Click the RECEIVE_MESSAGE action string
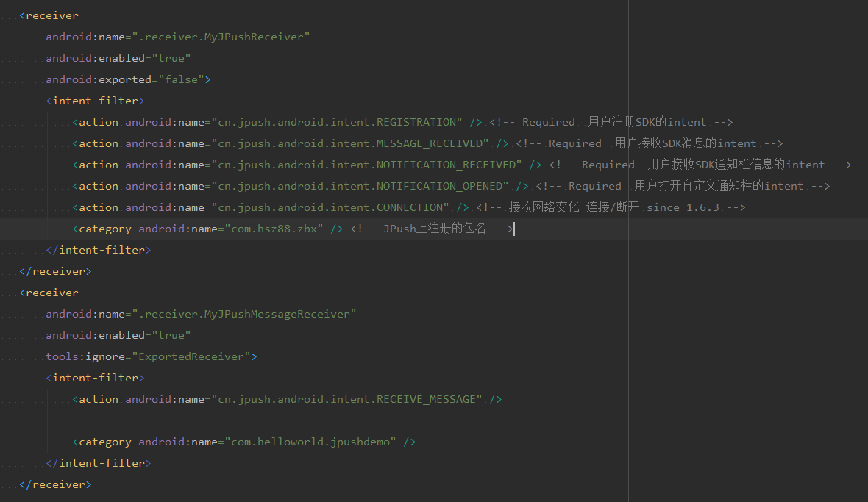Image resolution: width=868 pixels, height=502 pixels. point(347,399)
